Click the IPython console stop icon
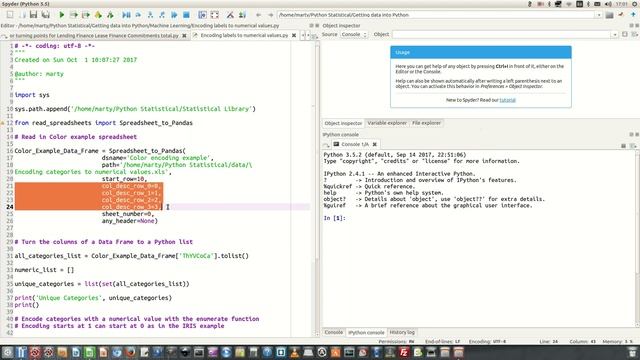Image resolution: width=640 pixels, height=360 pixels. [x=624, y=146]
